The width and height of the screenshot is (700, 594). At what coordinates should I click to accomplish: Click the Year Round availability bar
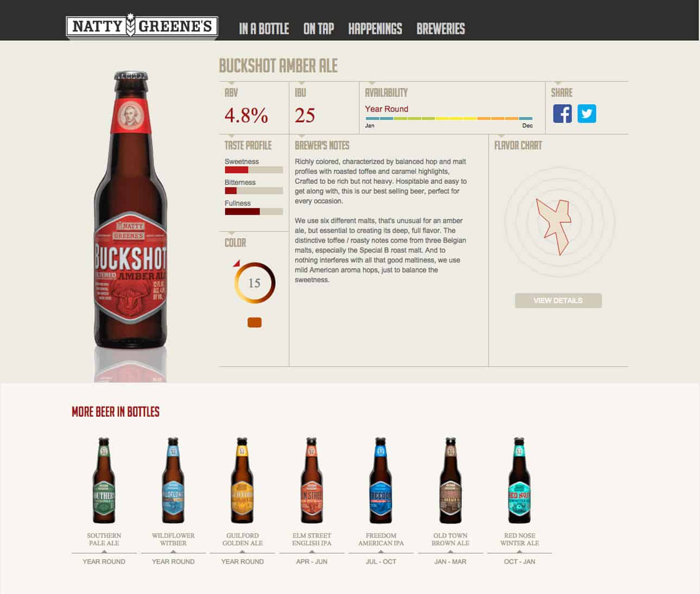point(449,118)
